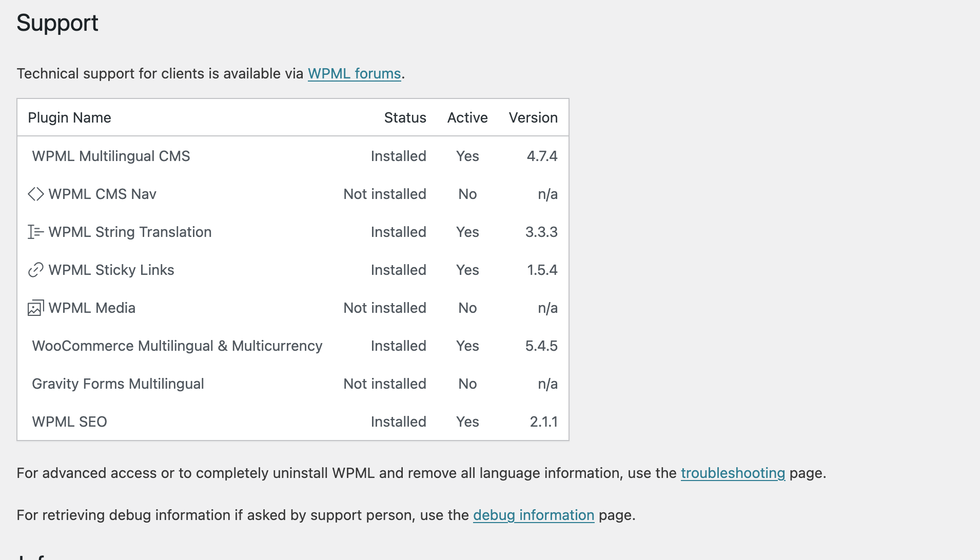Click n/a version in WPML Media row
The height and width of the screenshot is (560, 980).
(547, 308)
